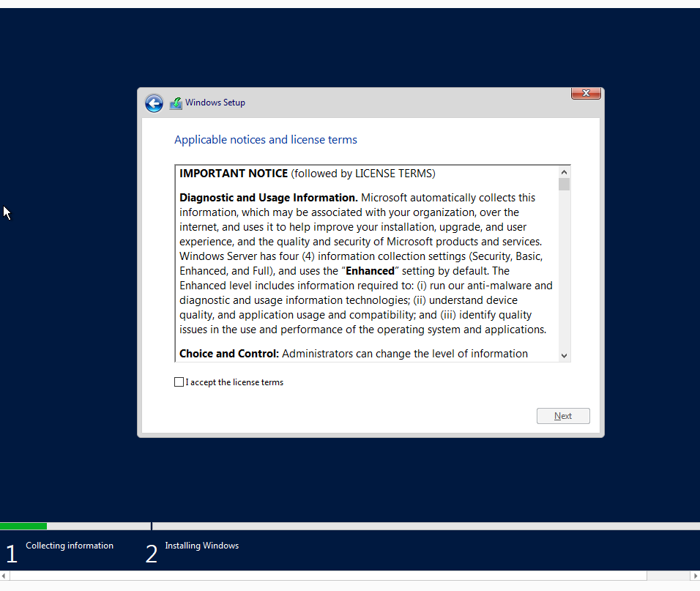The width and height of the screenshot is (700, 591).
Task: Click the 'Windows Setup' title text
Action: [x=215, y=103]
